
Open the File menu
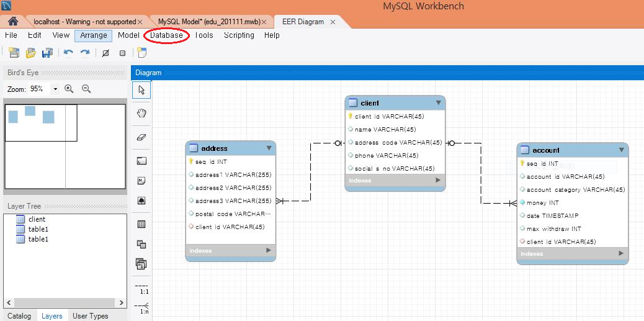coord(11,35)
